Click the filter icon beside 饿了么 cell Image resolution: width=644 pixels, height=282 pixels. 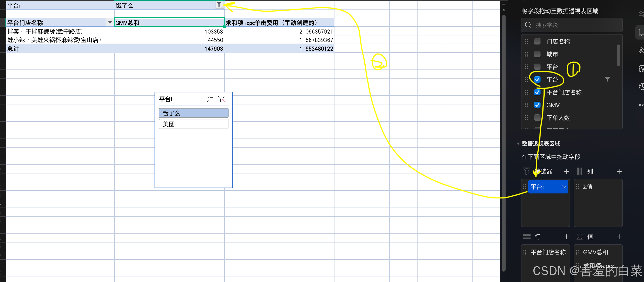tap(219, 5)
